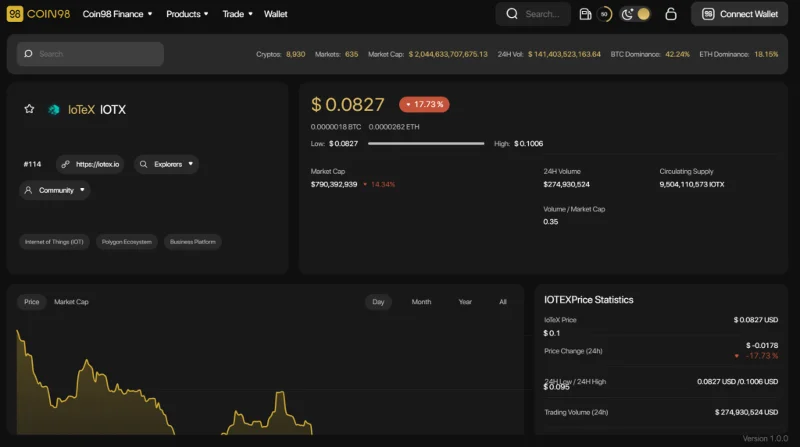The image size is (800, 447).
Task: Open the Coin98 Finance dropdown menu
Action: [x=117, y=14]
